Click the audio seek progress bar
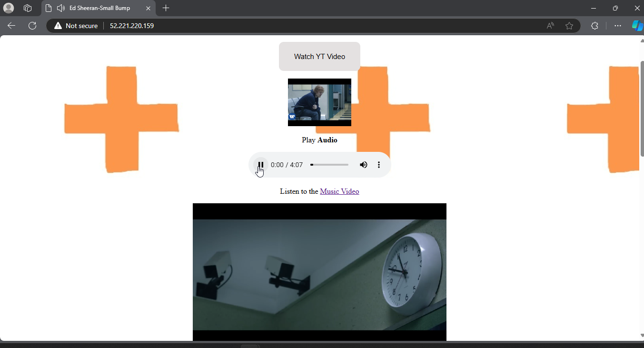Screen dimensions: 644x348 coord(329,165)
